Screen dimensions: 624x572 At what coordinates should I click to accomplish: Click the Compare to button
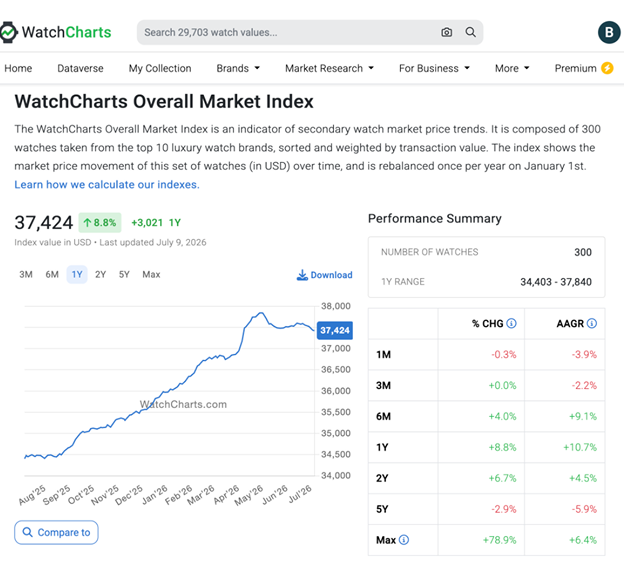(x=56, y=532)
